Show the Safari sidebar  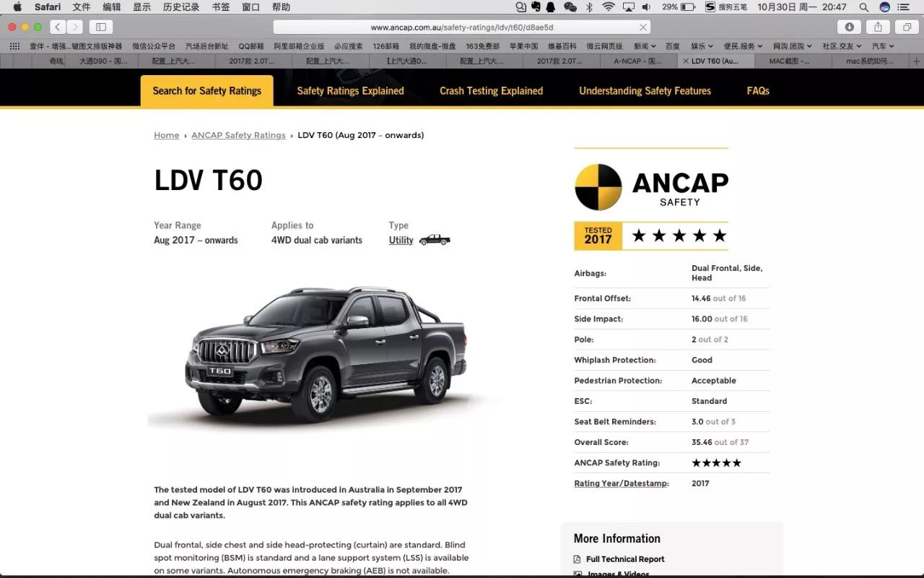(100, 27)
